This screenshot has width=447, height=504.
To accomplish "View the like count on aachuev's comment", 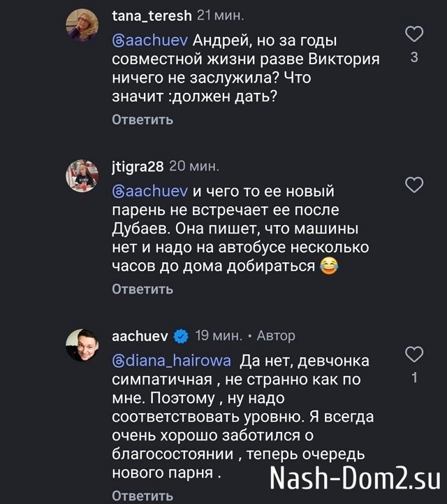I will 414,378.
